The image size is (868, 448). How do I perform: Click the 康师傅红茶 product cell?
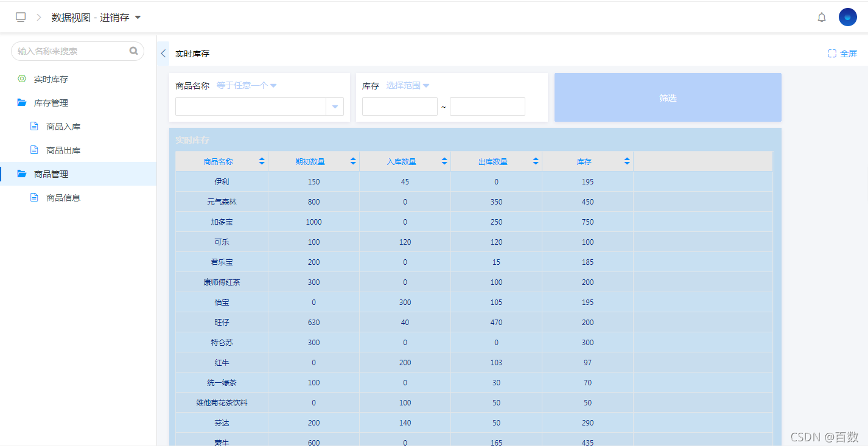222,282
